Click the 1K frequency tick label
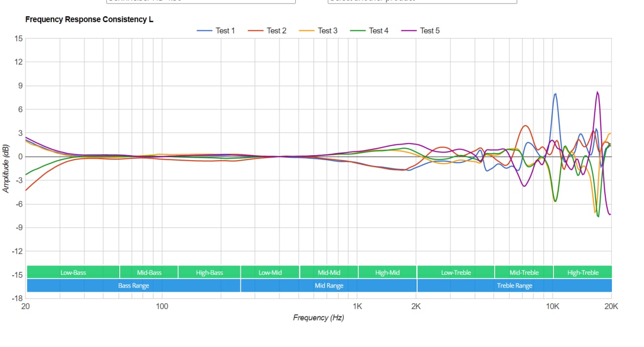Screen dimensions: 644x347 (x=357, y=306)
